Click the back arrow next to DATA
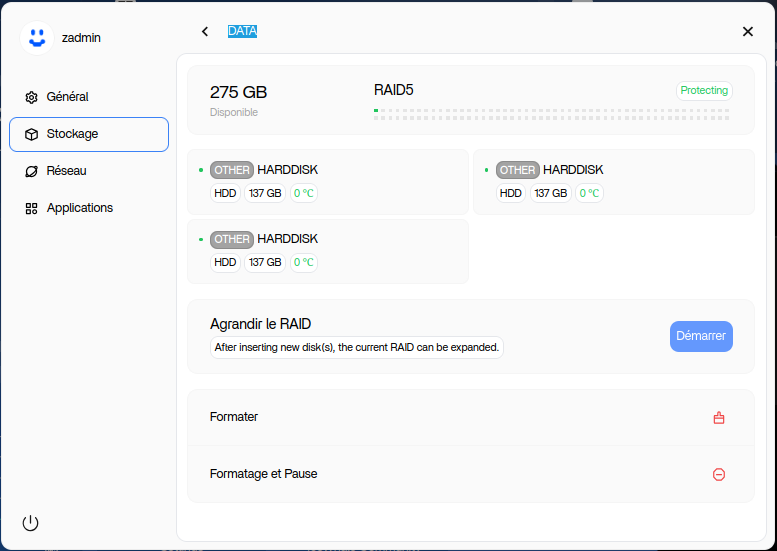 pyautogui.click(x=205, y=32)
